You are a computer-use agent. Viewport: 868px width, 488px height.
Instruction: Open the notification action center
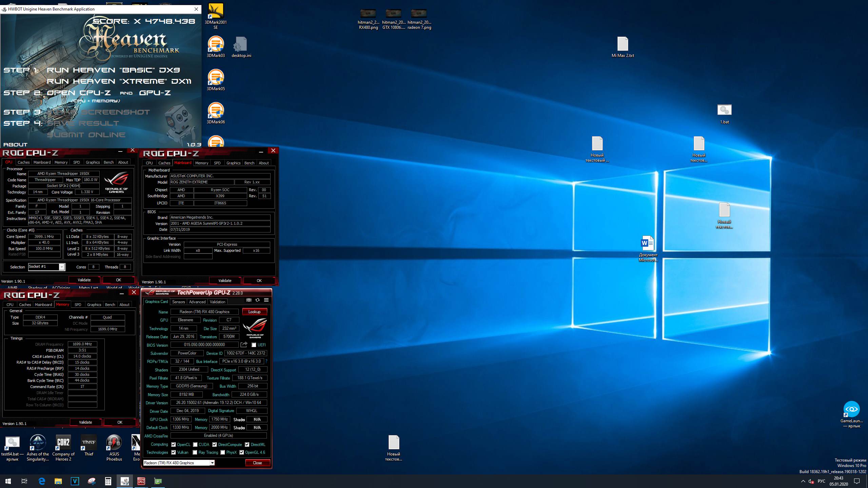tap(857, 481)
